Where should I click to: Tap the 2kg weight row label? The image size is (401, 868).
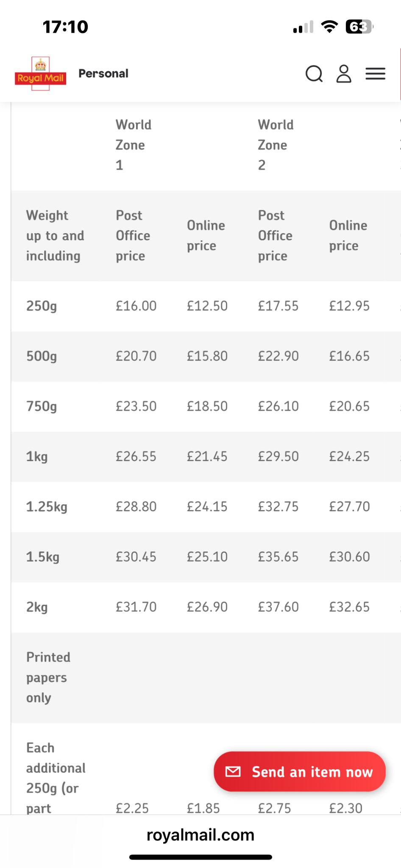tap(37, 607)
